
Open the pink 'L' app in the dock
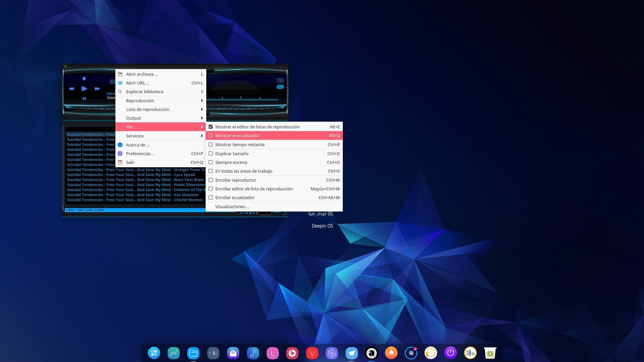coord(272,353)
